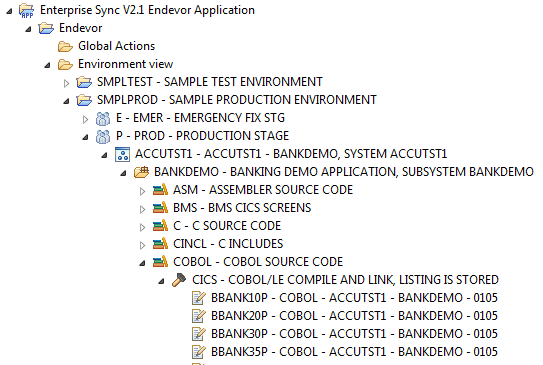Click the BANKDEMO subsystem package icon
This screenshot has height=365, width=543.
point(142,172)
